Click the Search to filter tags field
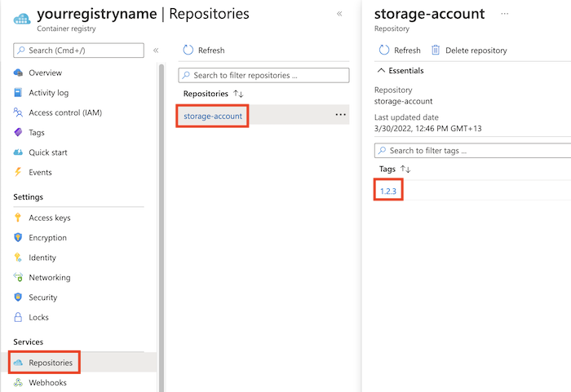The image size is (571, 392). [472, 151]
